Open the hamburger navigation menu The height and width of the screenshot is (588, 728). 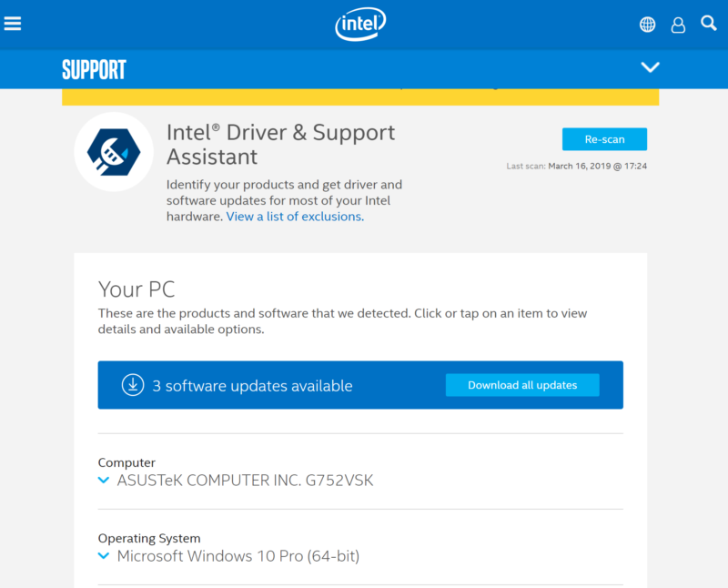pyautogui.click(x=13, y=24)
